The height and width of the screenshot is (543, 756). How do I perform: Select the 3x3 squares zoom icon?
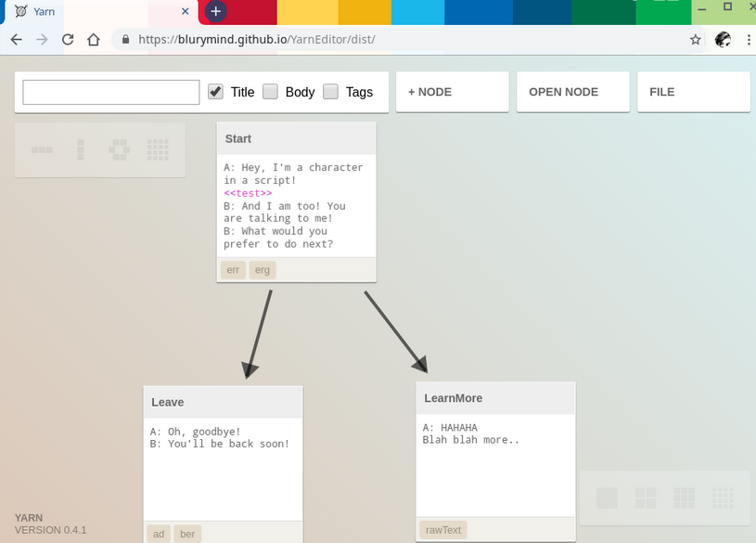click(x=685, y=498)
